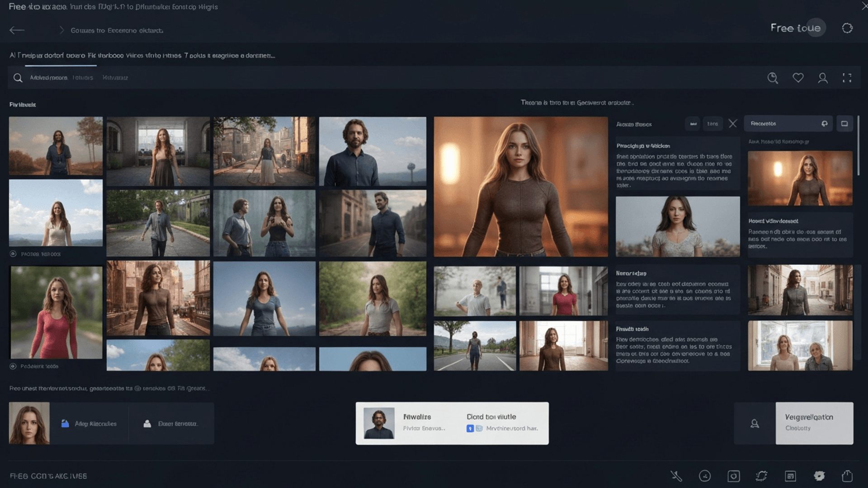Click the woman's face avatar at bottom left
This screenshot has width=868, height=488.
click(x=29, y=423)
